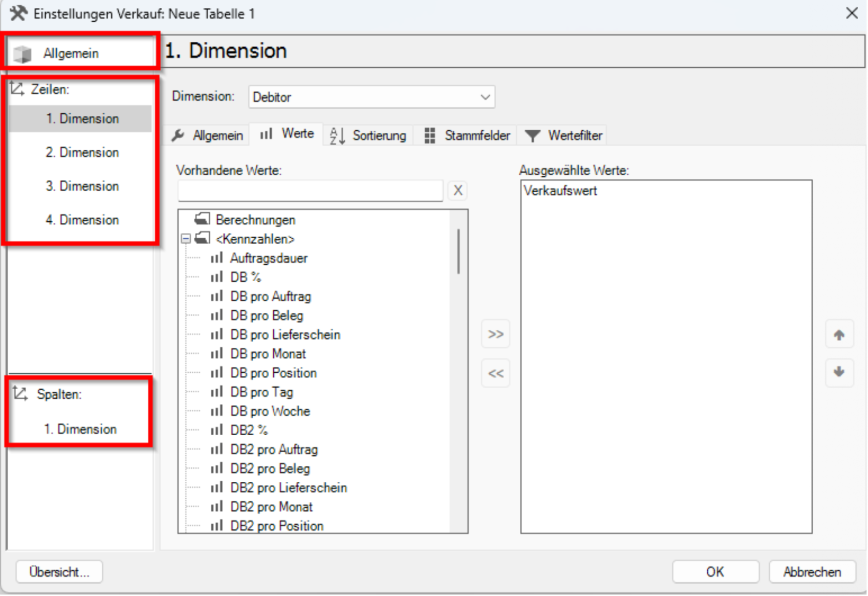Select 1. Dimension under Spalten
This screenshot has height=596, width=868.
click(80, 429)
